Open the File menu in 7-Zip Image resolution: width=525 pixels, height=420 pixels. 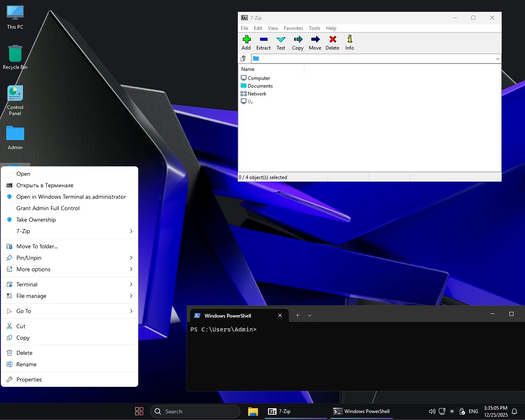point(244,28)
